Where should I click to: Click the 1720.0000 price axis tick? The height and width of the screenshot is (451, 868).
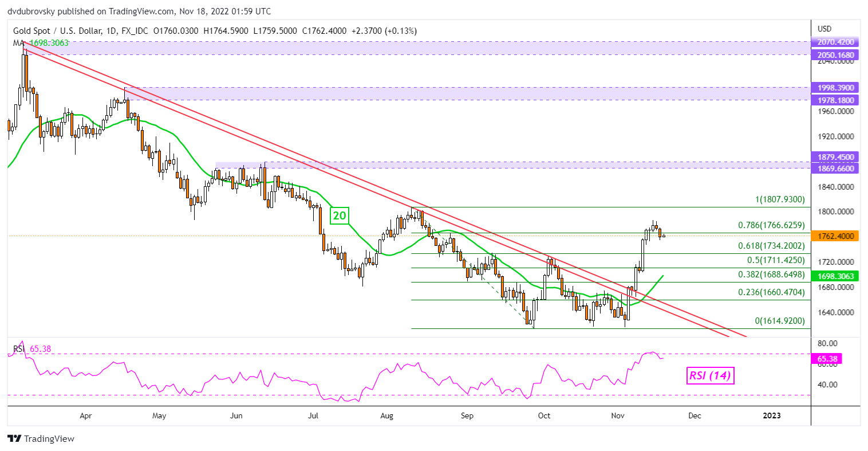[835, 262]
